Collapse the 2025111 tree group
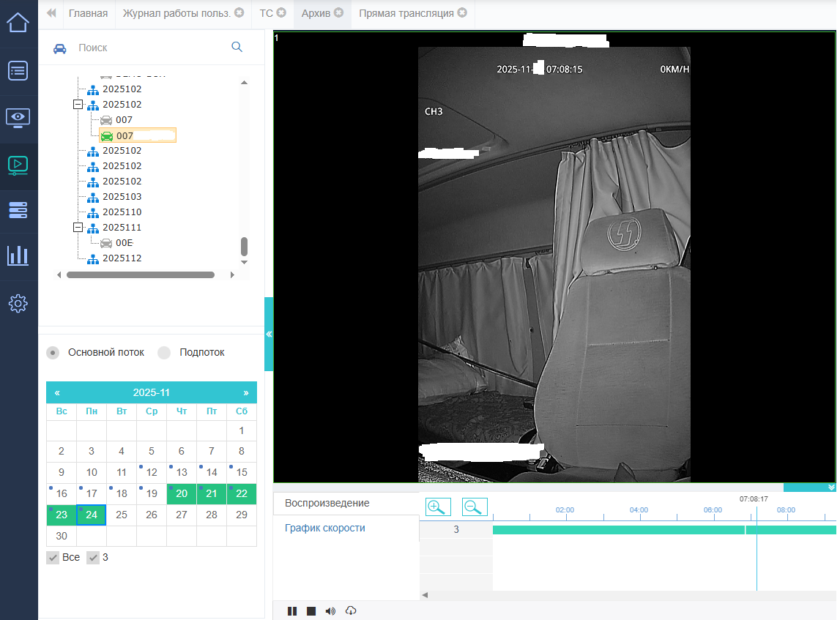The height and width of the screenshot is (620, 840). [78, 228]
